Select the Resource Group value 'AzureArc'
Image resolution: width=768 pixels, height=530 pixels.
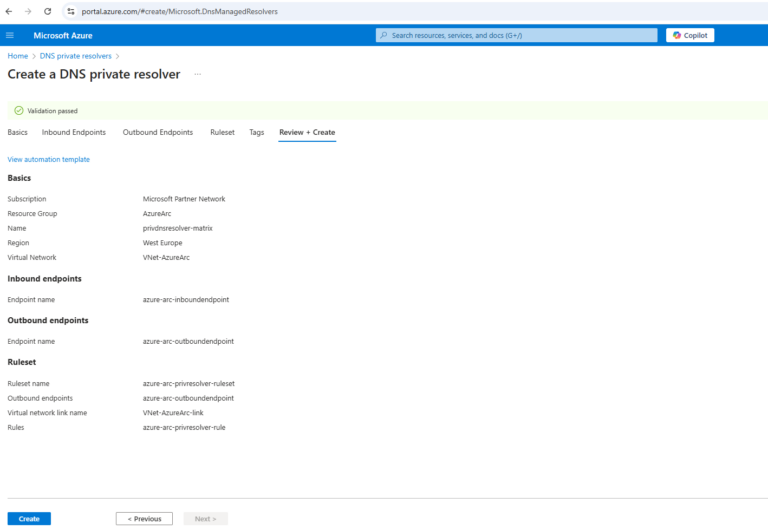click(x=157, y=214)
